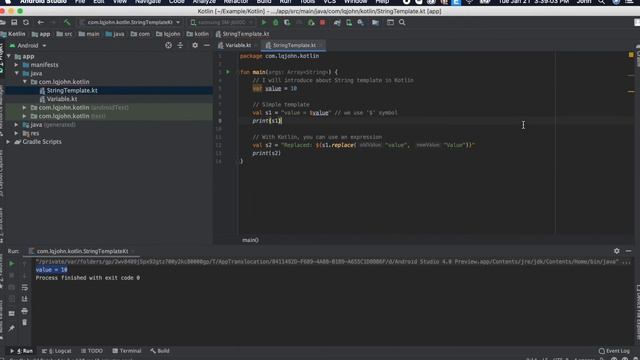The height and width of the screenshot is (360, 640).
Task: Select the StringTemplate.kt editor tab
Action: (x=294, y=45)
